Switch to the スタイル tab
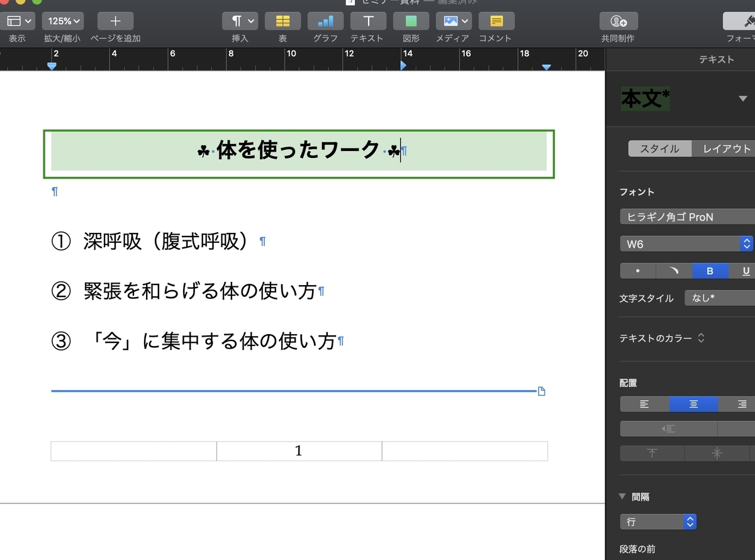Image resolution: width=755 pixels, height=560 pixels. coord(659,149)
